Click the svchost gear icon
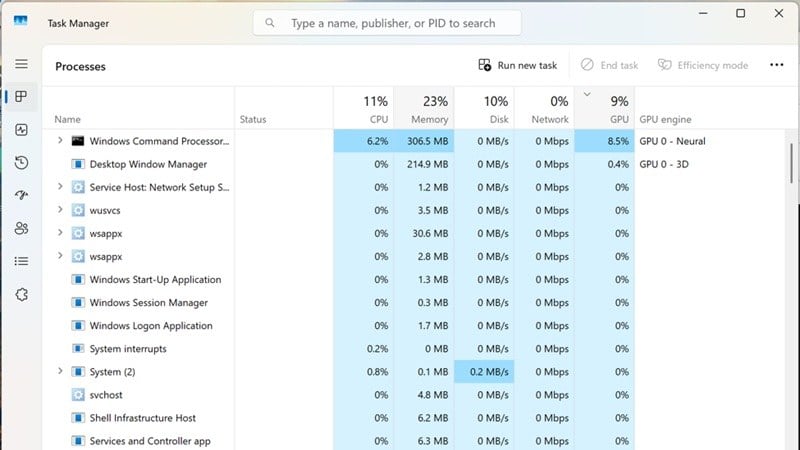 click(78, 395)
